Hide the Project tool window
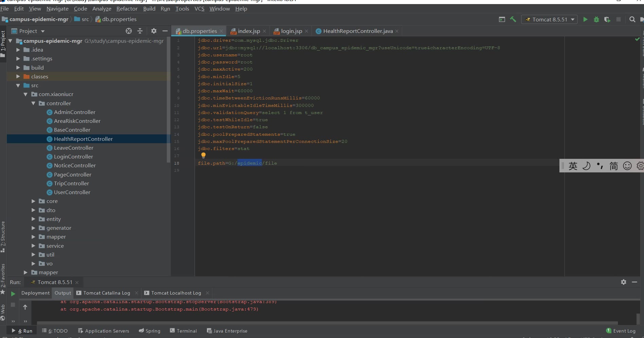 (165, 31)
